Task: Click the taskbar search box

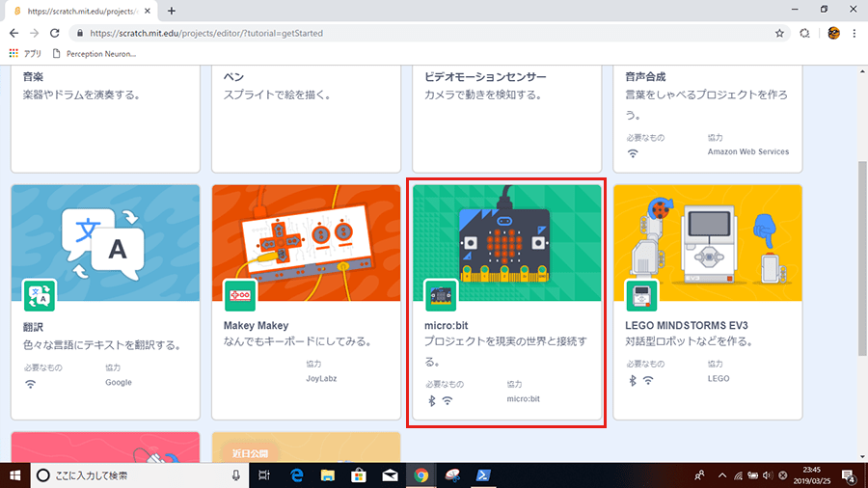Action: tap(140, 475)
